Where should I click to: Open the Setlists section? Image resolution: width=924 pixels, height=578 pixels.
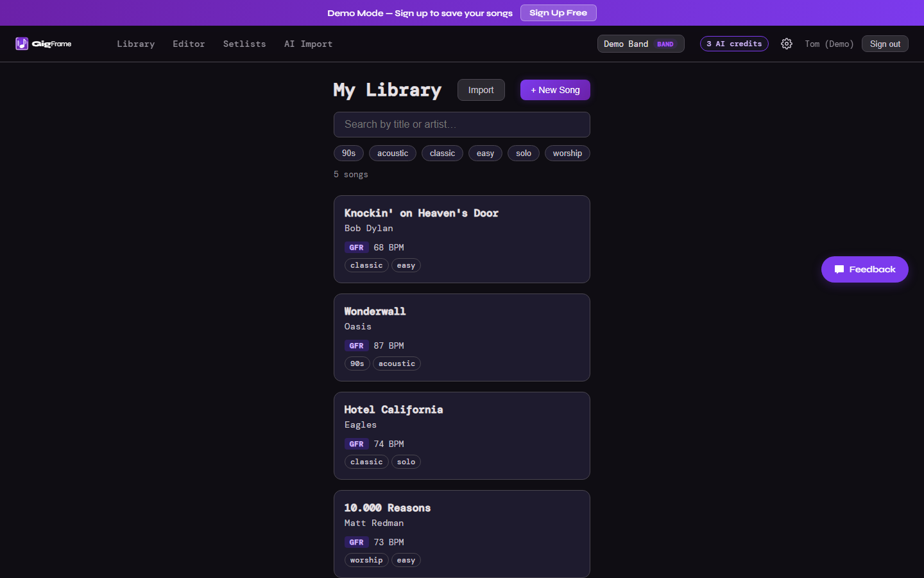[x=244, y=44]
